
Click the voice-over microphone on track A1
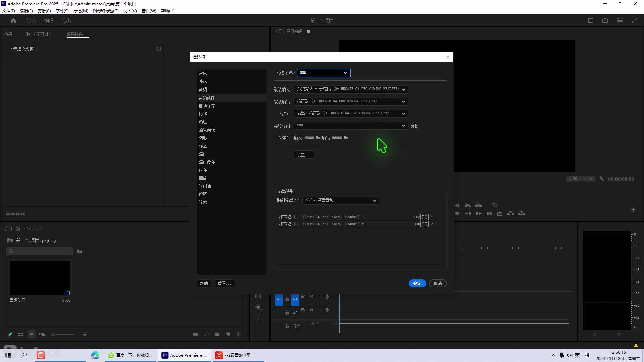327,296
